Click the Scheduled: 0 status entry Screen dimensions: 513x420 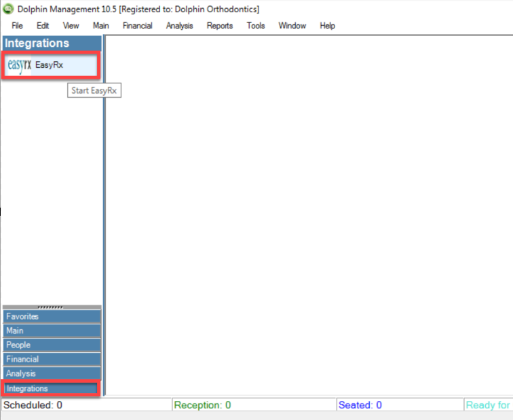[86, 405]
